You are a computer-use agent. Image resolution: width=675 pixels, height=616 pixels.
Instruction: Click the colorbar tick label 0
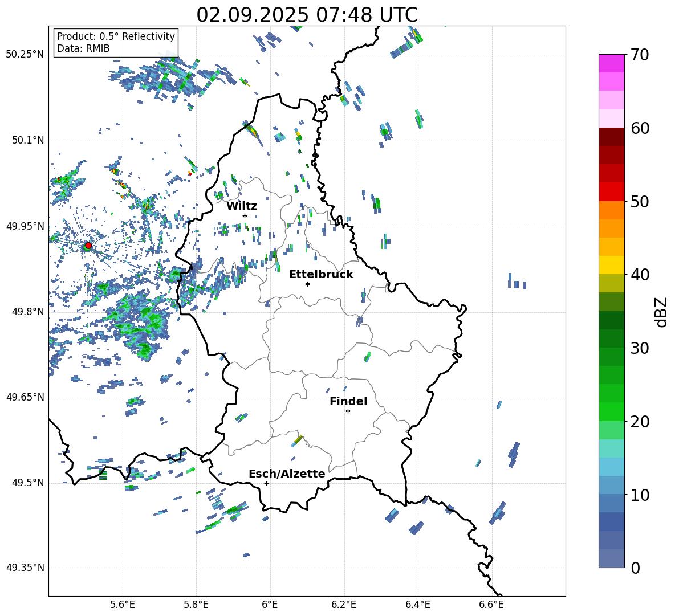[636, 568]
